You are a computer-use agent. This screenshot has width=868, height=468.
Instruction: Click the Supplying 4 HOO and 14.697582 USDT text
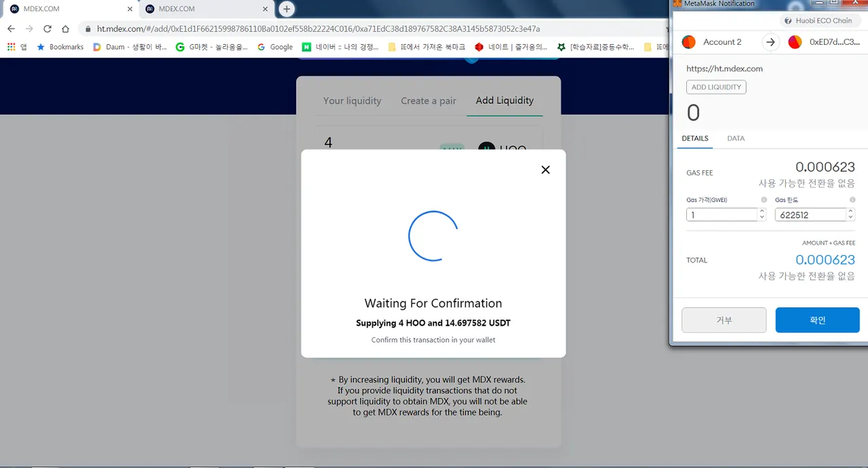click(433, 323)
